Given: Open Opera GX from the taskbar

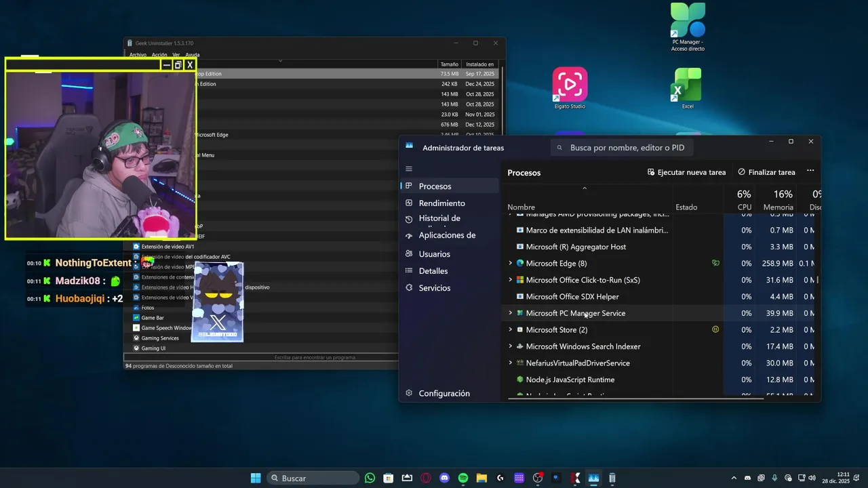Looking at the screenshot, I should pyautogui.click(x=426, y=478).
